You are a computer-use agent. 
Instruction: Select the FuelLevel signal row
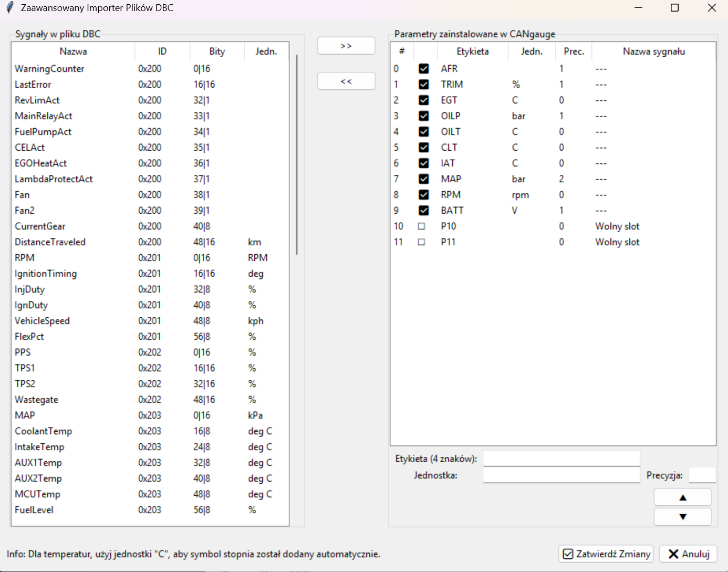tap(150, 510)
